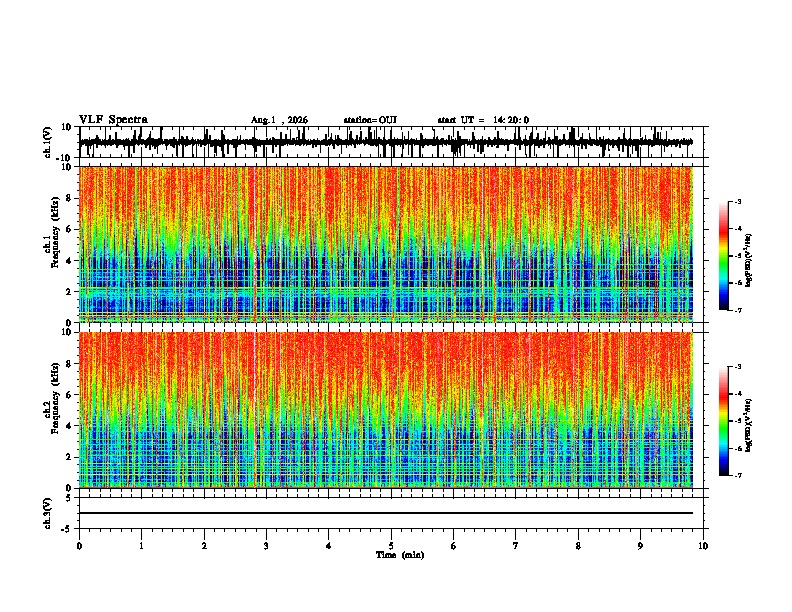The image size is (792, 612).
Task: Select the ch.2 "Frequency (kHz)" axis label
Action: (55, 398)
